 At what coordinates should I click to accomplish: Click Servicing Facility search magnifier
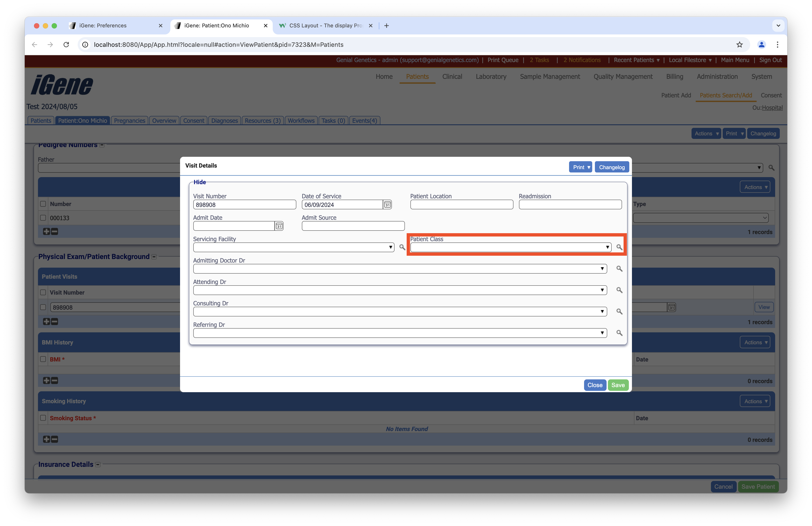402,247
